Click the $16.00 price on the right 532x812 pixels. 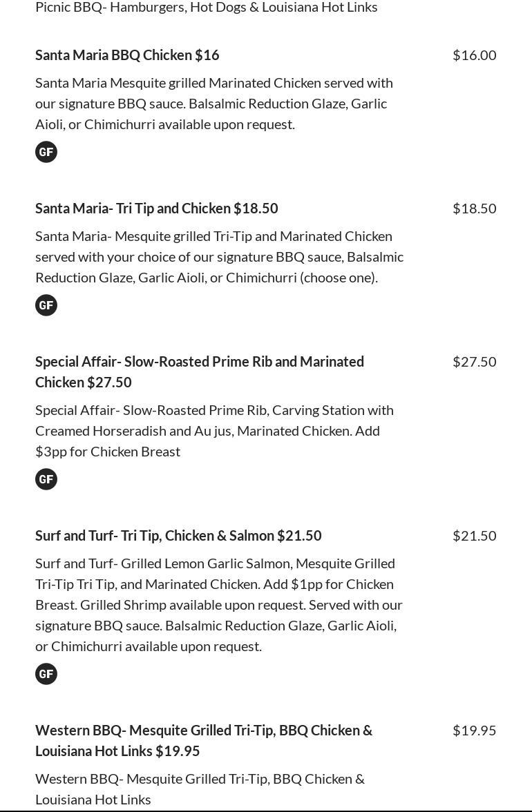click(474, 55)
